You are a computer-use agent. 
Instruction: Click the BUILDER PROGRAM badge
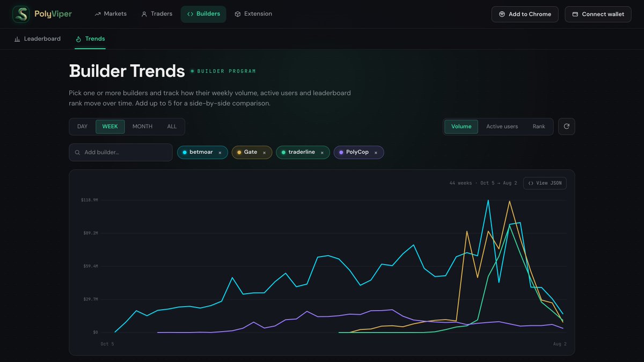[223, 71]
